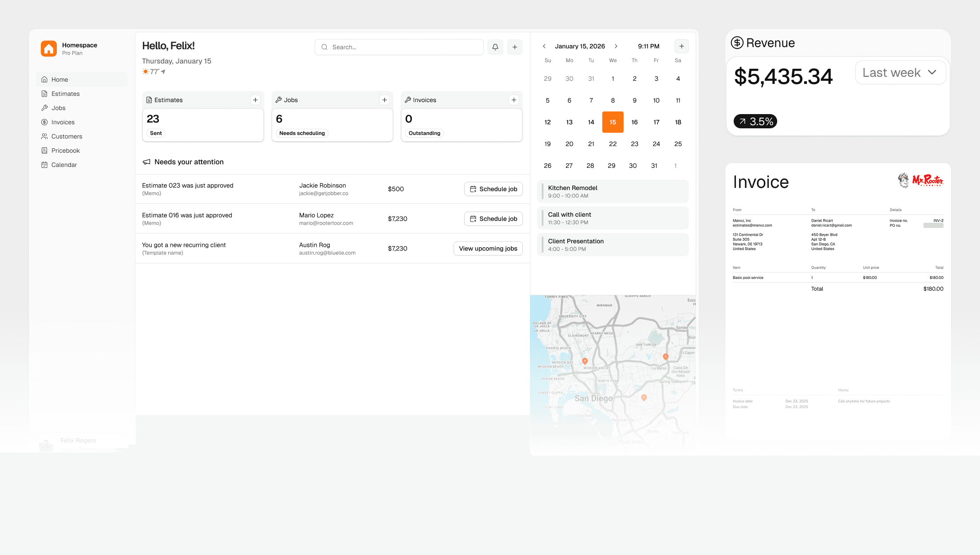Select the Customers icon in the sidebar
The height and width of the screenshot is (555, 980).
(44, 136)
